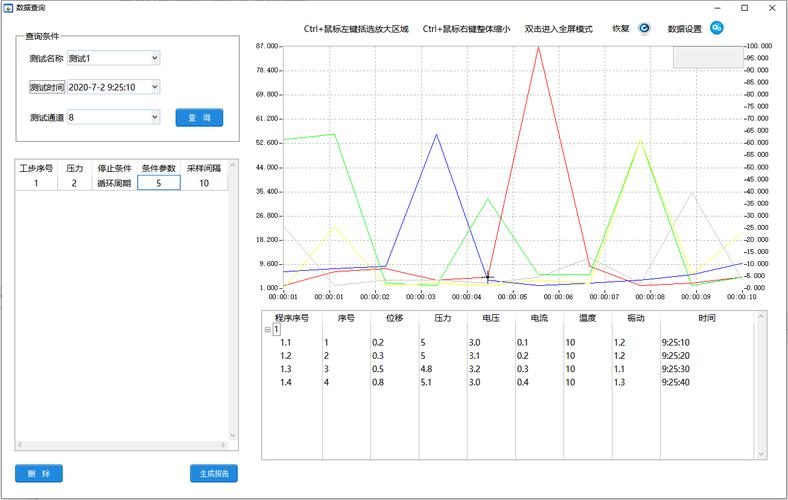The width and height of the screenshot is (788, 500).
Task: Click the 条件参数 cell with value 5
Action: [x=158, y=183]
